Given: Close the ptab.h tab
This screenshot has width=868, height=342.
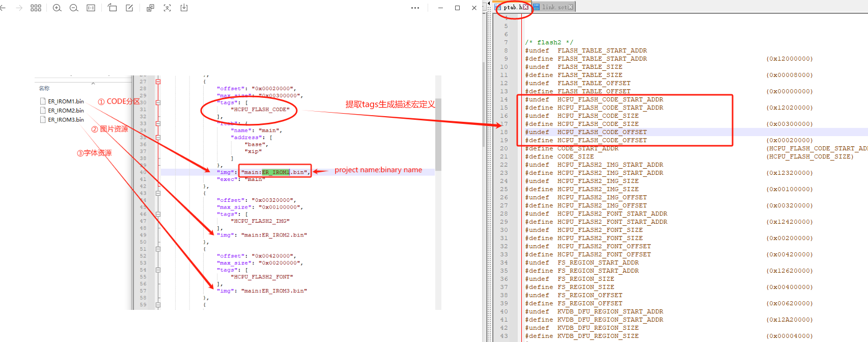Looking at the screenshot, I should [526, 7].
